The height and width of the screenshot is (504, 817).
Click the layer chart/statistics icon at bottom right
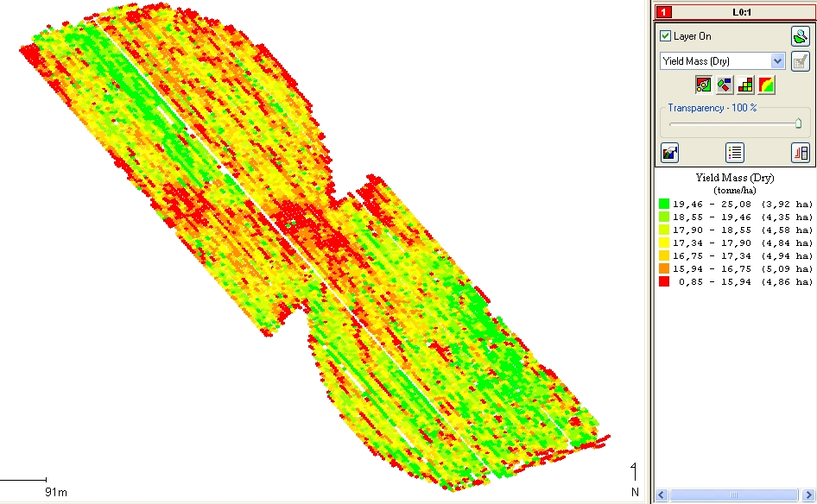click(801, 153)
